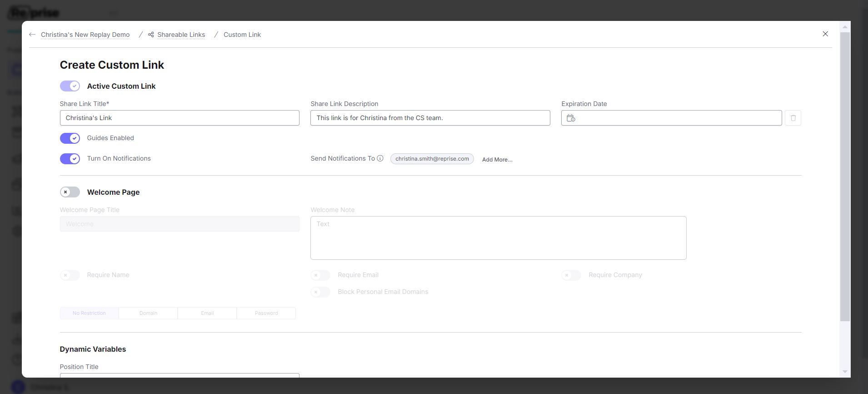Click Add More... to add recipients
868x394 pixels.
click(497, 159)
